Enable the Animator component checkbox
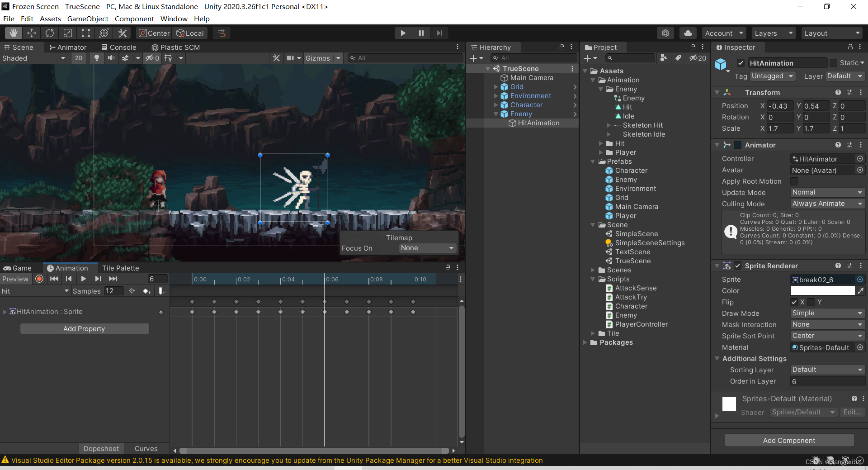The width and height of the screenshot is (868, 470). (738, 145)
